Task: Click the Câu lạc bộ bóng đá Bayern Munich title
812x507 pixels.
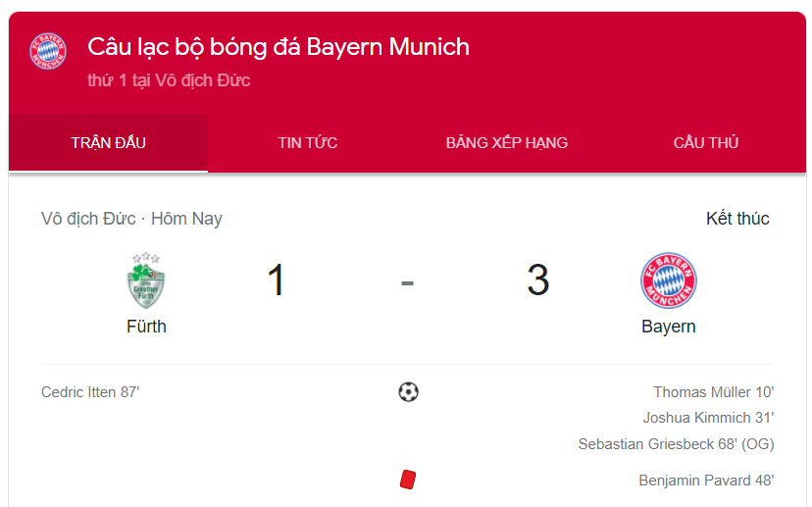Action: [x=279, y=47]
